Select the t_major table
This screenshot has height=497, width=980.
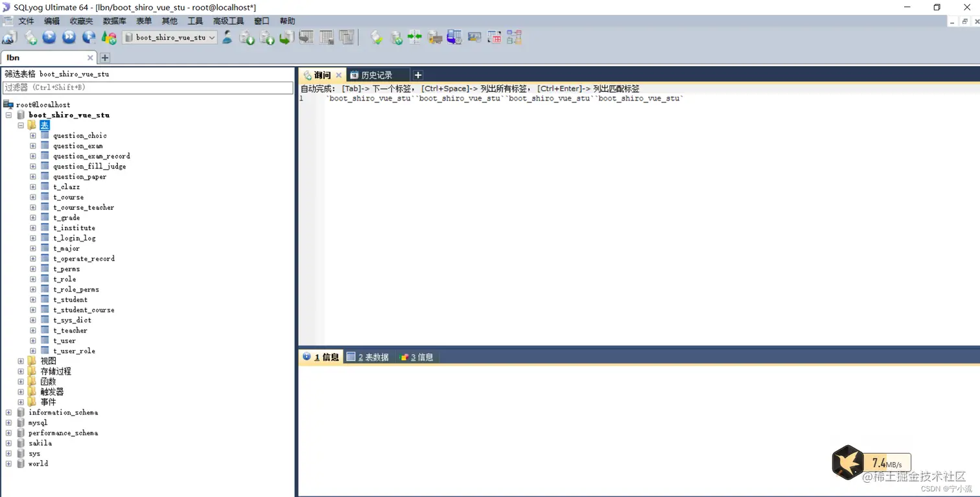pos(66,248)
